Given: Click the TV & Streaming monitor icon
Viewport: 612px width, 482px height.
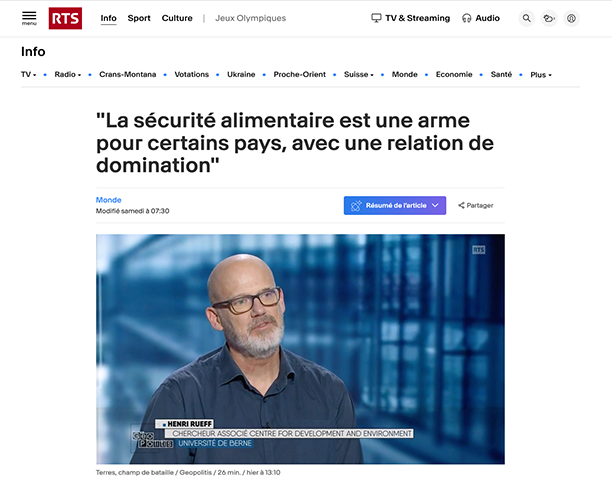Looking at the screenshot, I should (376, 18).
